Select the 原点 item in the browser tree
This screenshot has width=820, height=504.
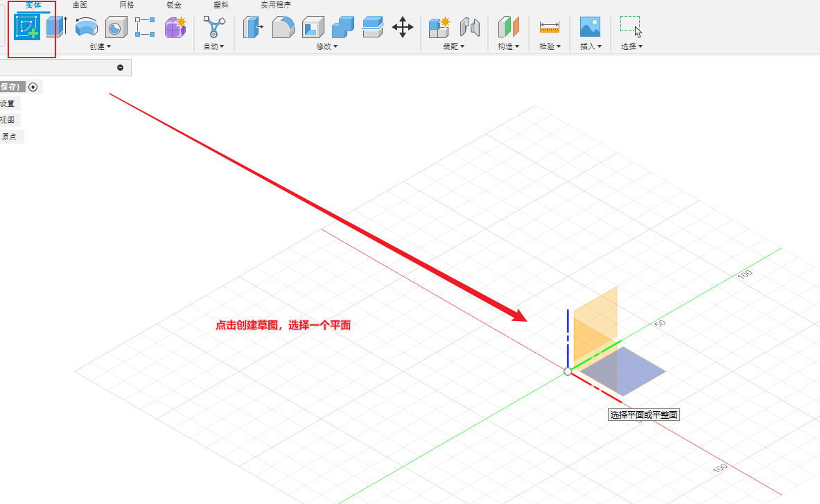click(9, 137)
